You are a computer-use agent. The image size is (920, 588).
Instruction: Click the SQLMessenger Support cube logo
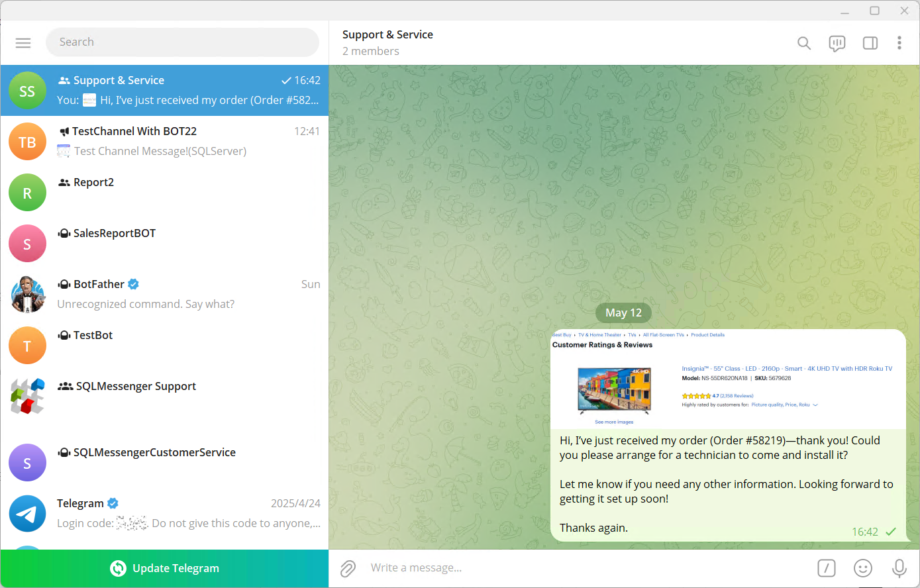pyautogui.click(x=27, y=397)
